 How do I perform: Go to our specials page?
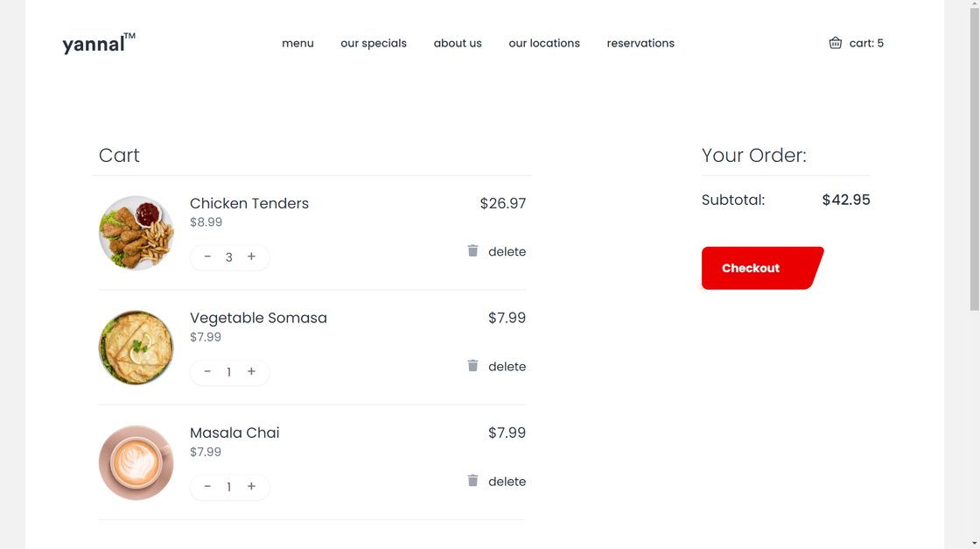click(374, 43)
